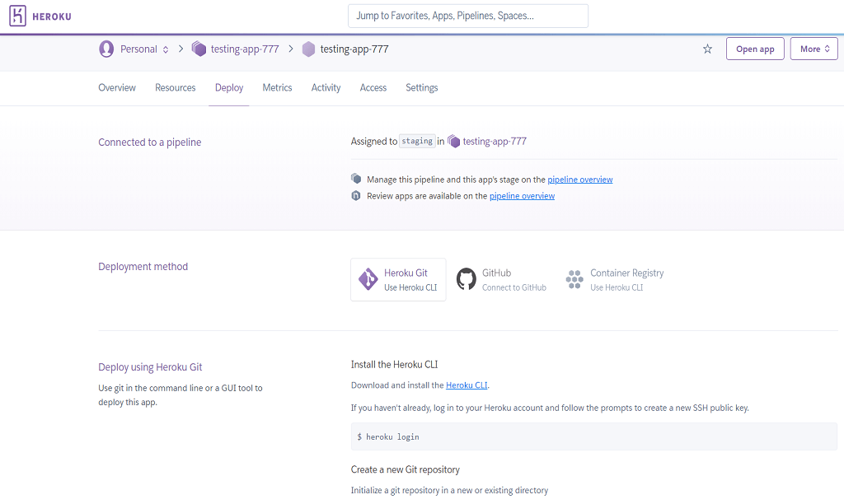Viewport: 844px width, 504px height.
Task: Open the Settings tab
Action: pyautogui.click(x=421, y=87)
